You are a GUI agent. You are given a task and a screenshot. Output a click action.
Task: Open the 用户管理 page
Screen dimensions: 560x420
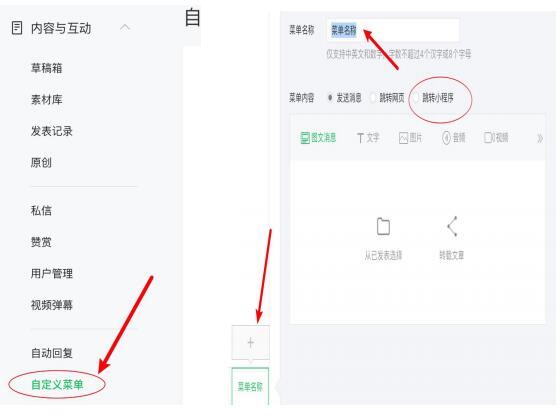52,274
